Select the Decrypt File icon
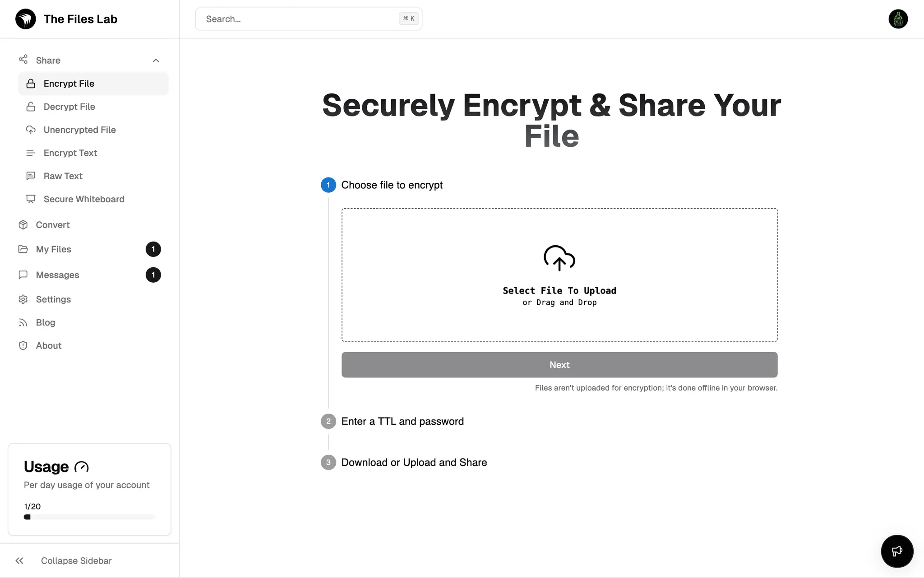924x578 pixels. [31, 107]
